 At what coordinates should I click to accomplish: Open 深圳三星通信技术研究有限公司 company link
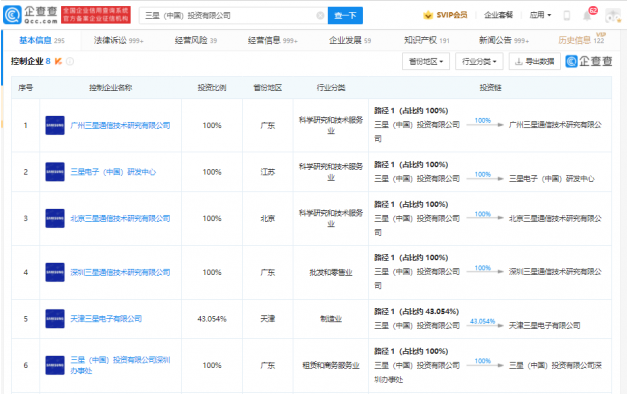(x=120, y=272)
